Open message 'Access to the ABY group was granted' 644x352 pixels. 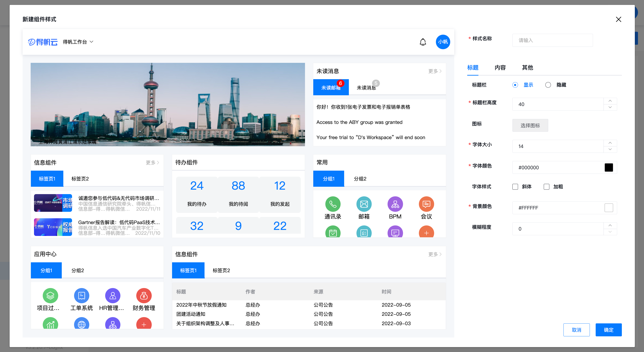pos(359,122)
